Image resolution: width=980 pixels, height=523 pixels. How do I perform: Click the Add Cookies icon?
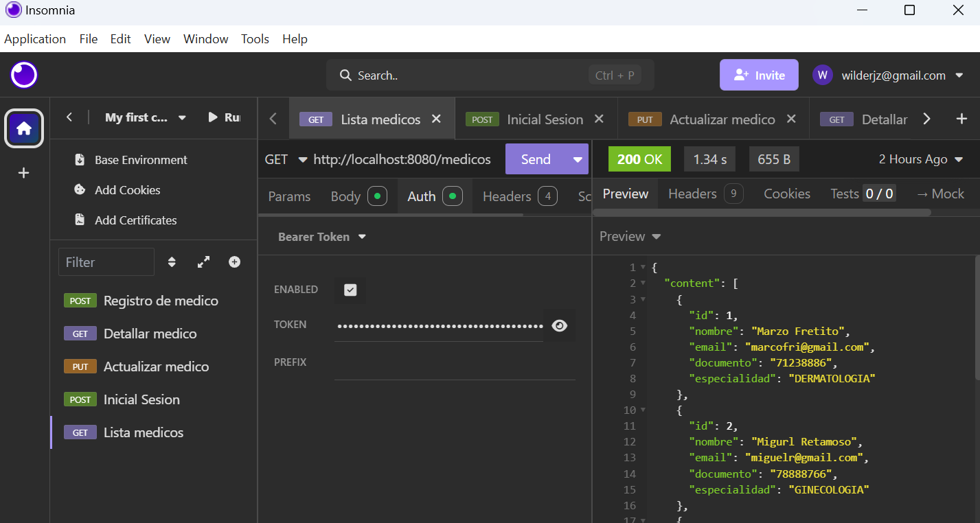[80, 190]
